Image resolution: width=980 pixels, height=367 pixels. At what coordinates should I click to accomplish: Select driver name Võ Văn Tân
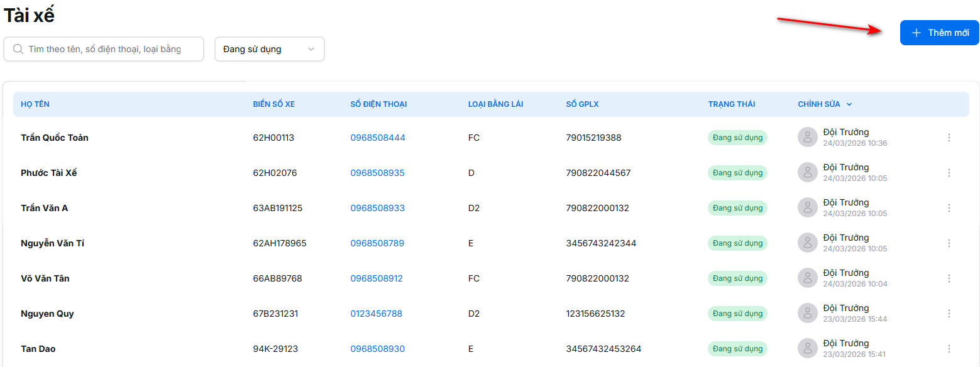click(x=45, y=278)
